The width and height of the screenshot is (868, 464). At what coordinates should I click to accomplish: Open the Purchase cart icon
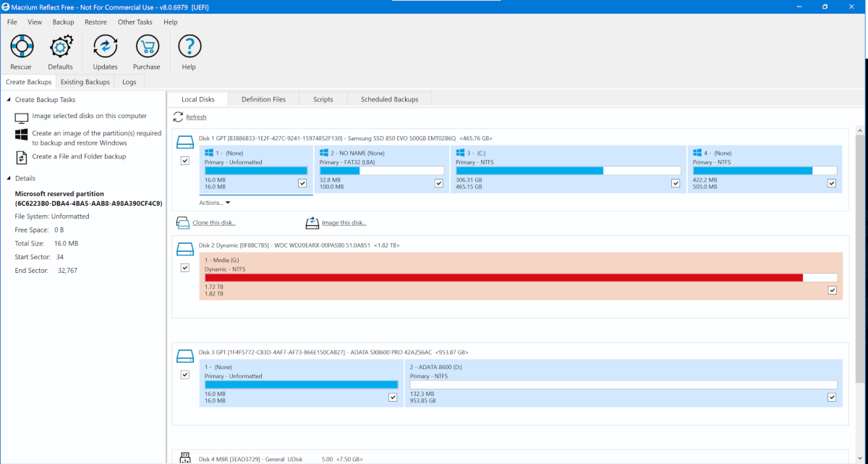click(146, 47)
